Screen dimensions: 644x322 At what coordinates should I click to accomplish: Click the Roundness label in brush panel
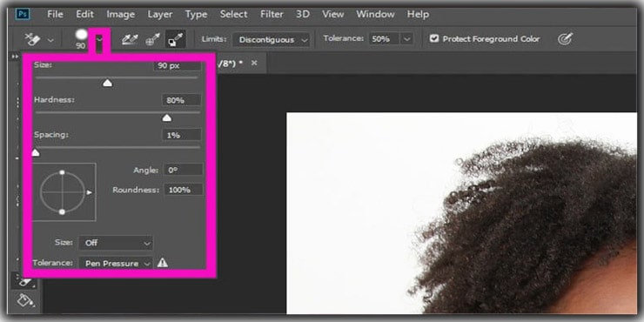[136, 191]
